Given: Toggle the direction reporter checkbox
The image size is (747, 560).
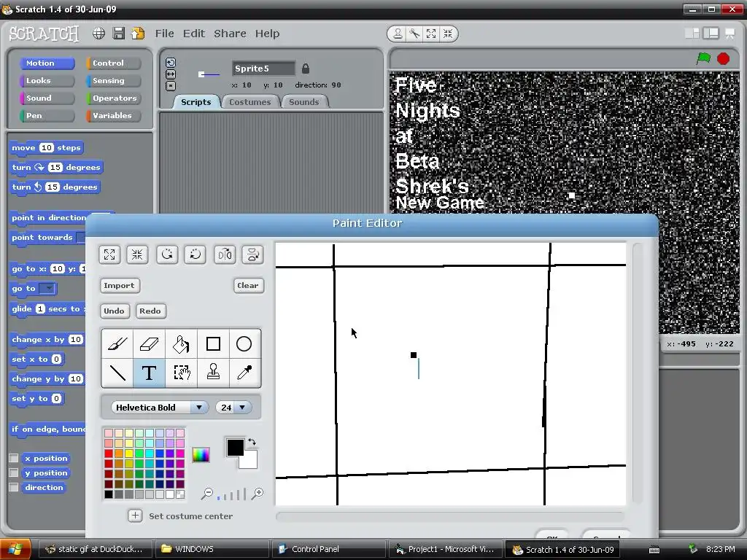Looking at the screenshot, I should pyautogui.click(x=14, y=488).
